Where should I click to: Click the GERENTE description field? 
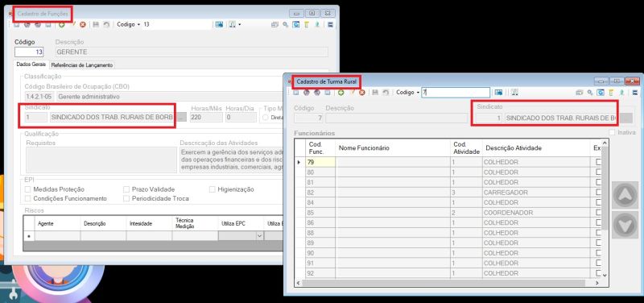pyautogui.click(x=192, y=52)
